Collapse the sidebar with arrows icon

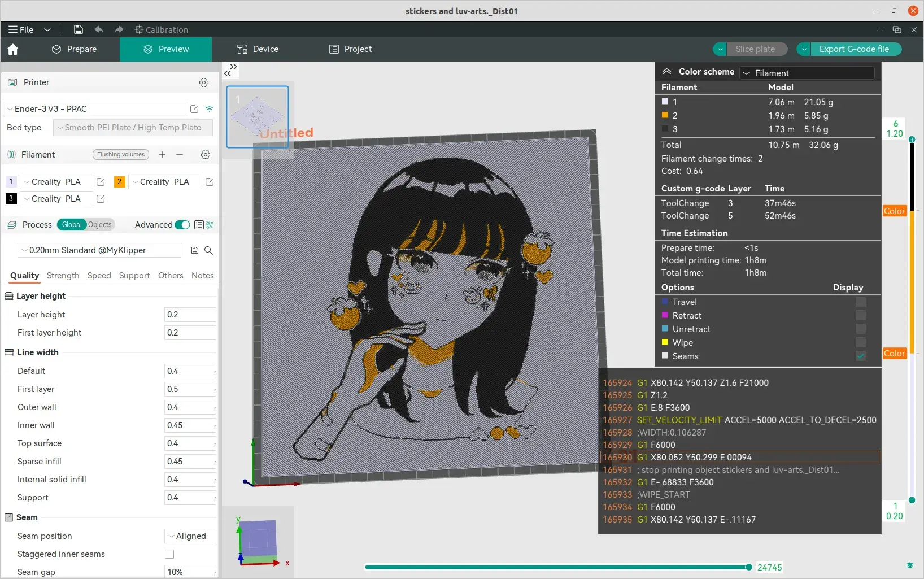pyautogui.click(x=230, y=70)
